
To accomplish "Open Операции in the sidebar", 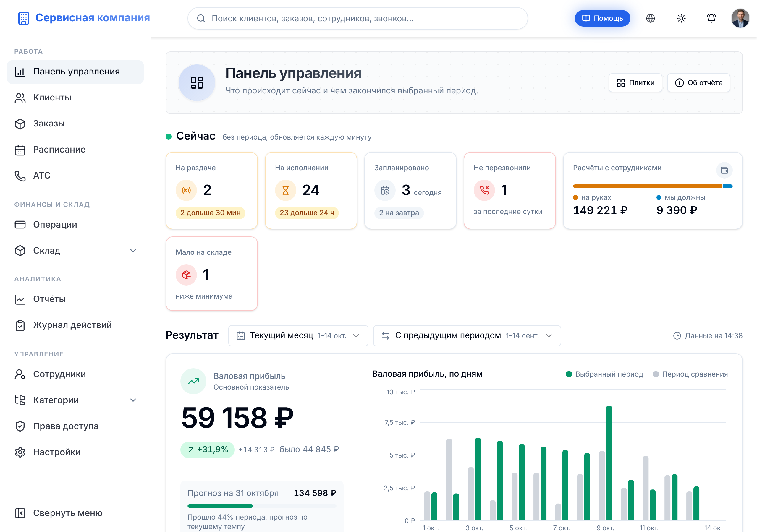I will click(75, 224).
